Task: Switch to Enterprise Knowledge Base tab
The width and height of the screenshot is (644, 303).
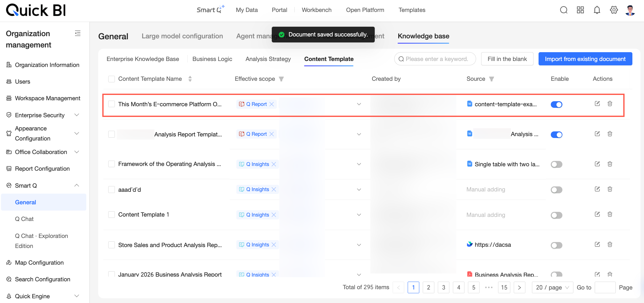Action: 143,59
